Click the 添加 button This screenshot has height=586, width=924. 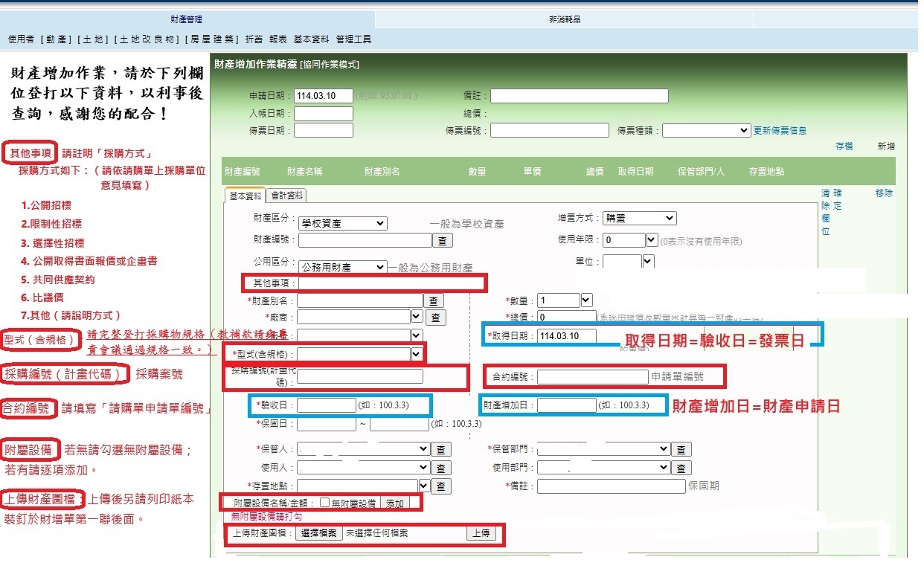coord(394,503)
